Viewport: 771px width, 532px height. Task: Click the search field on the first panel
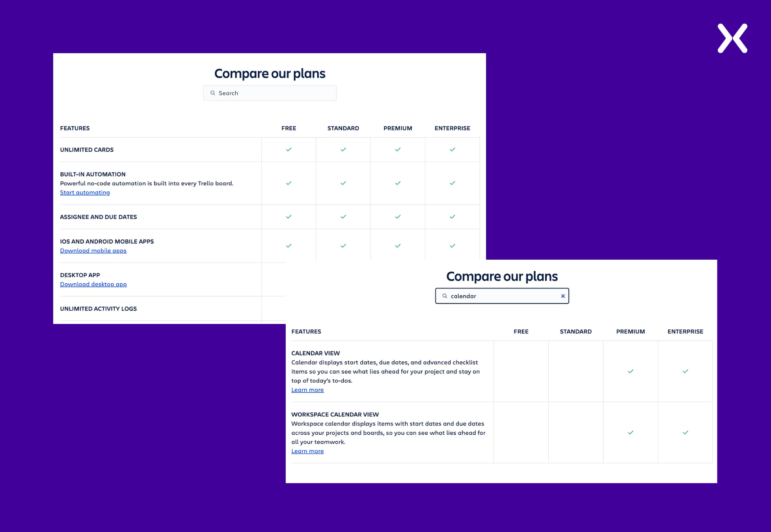click(x=270, y=93)
